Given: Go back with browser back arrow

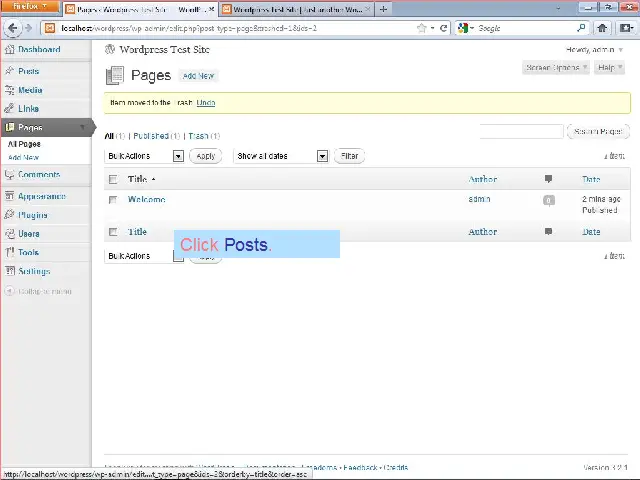Looking at the screenshot, I should pyautogui.click(x=13, y=28).
